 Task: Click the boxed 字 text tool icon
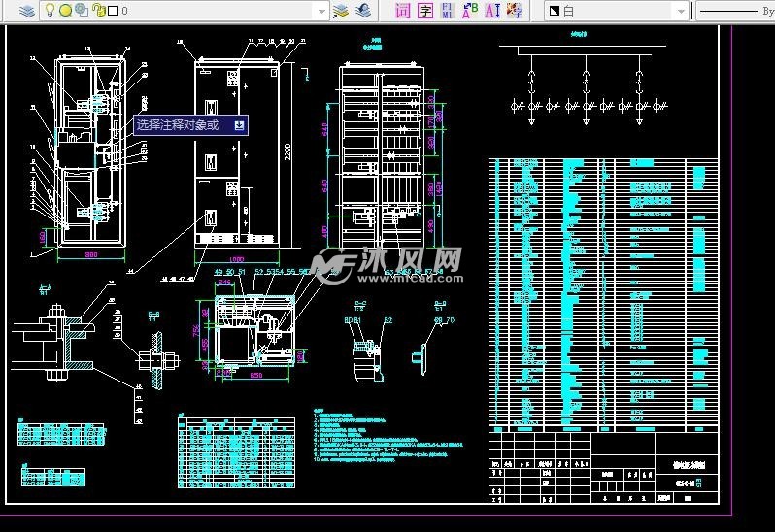click(425, 11)
